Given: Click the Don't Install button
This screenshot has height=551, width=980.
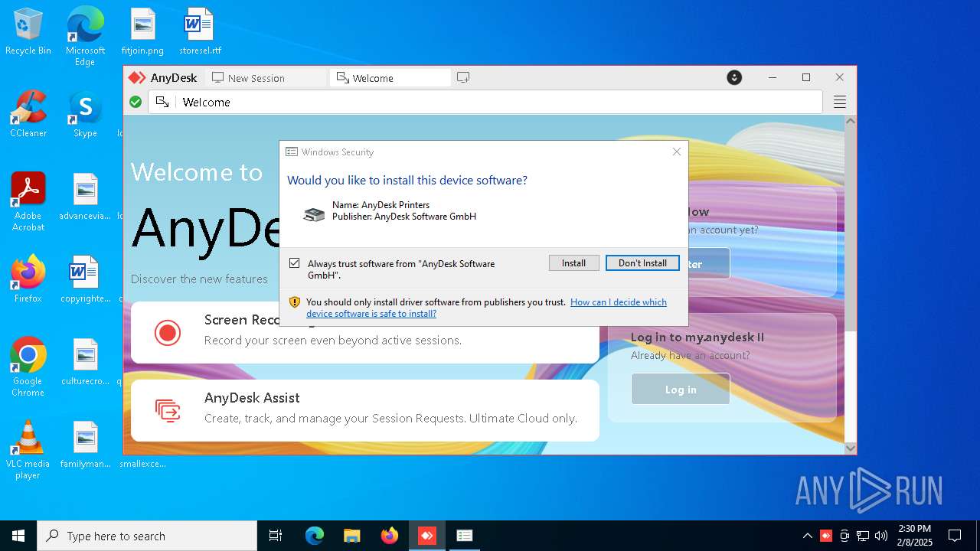Looking at the screenshot, I should 642,263.
